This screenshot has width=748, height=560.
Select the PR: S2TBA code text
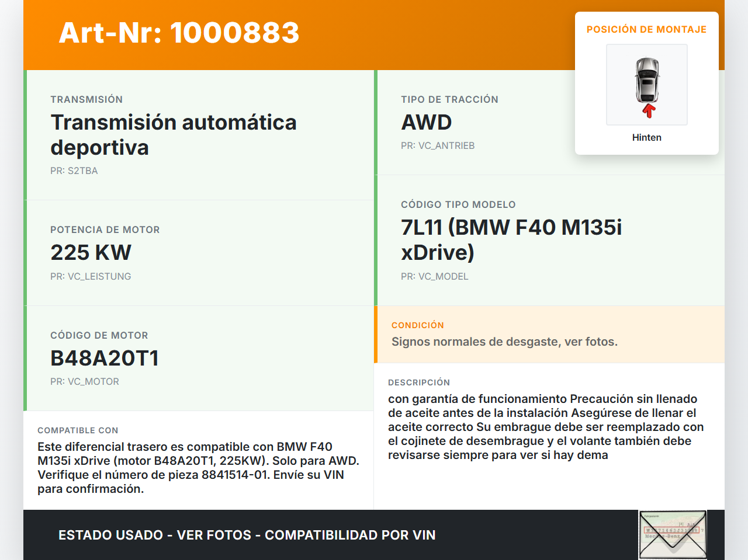pos(74,171)
